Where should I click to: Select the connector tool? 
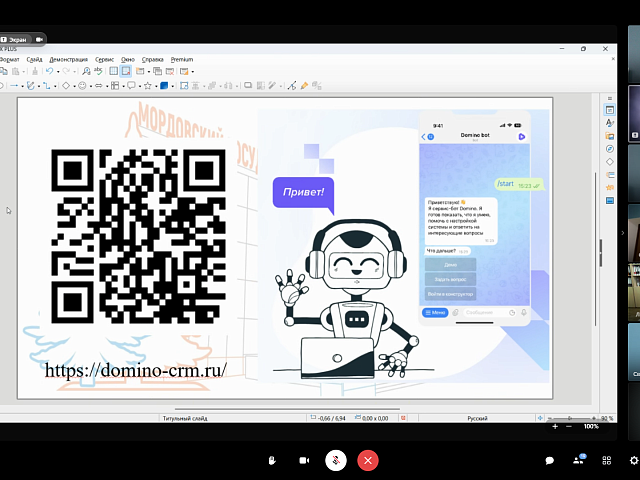point(47,85)
